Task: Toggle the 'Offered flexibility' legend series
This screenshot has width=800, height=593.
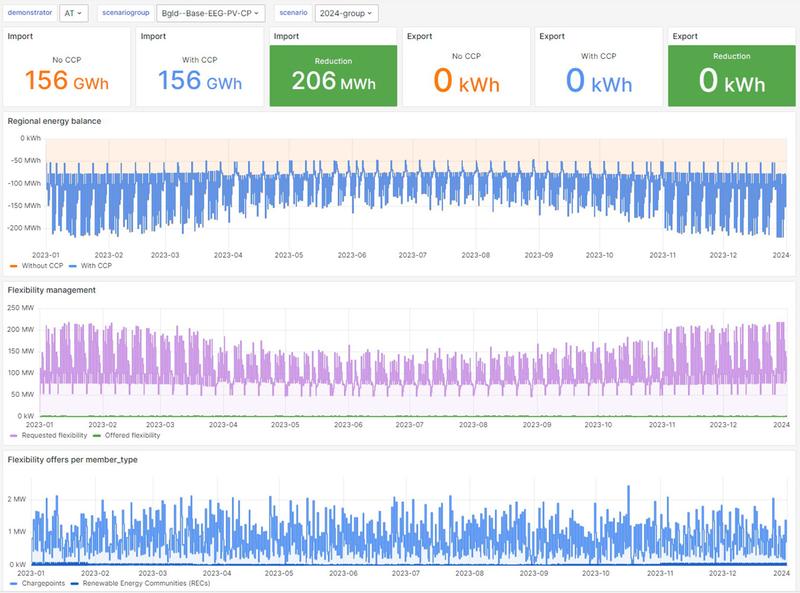Action: click(132, 435)
